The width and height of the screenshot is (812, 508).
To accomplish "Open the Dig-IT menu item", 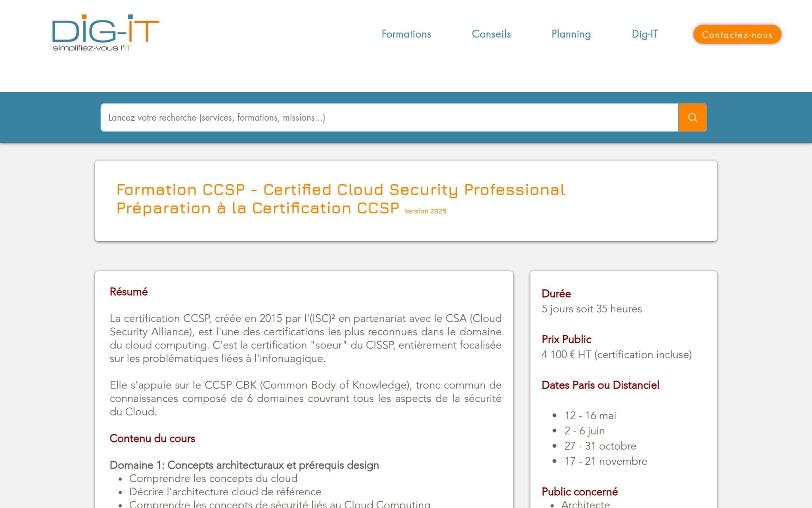I will click(x=645, y=34).
